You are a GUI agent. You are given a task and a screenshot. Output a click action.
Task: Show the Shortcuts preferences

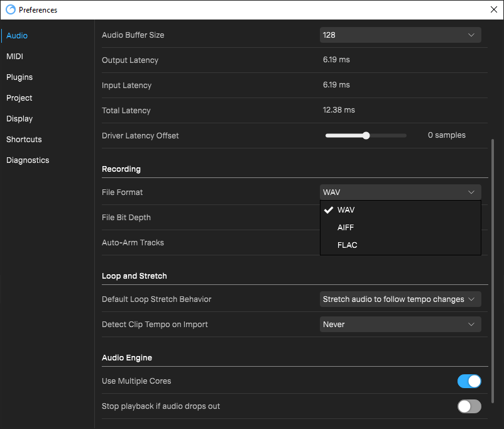point(24,140)
